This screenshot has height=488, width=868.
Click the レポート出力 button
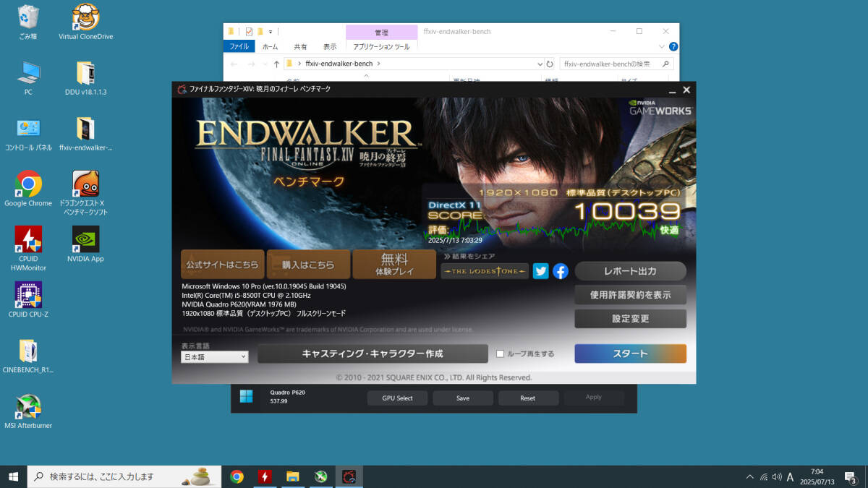(630, 271)
